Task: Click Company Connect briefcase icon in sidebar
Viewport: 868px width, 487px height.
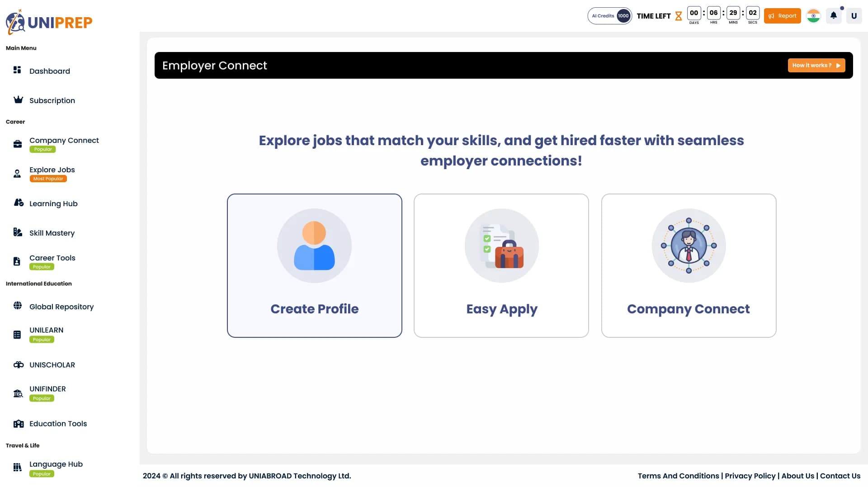Action: [x=18, y=144]
